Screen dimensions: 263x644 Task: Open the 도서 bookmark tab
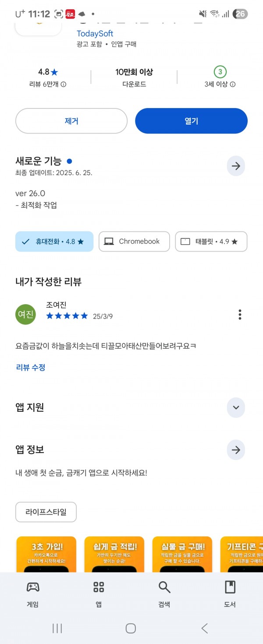tap(230, 594)
